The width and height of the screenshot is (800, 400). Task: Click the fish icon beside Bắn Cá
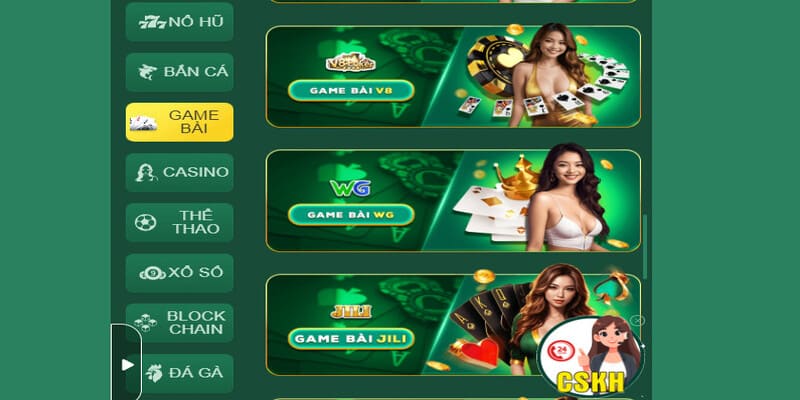147,72
